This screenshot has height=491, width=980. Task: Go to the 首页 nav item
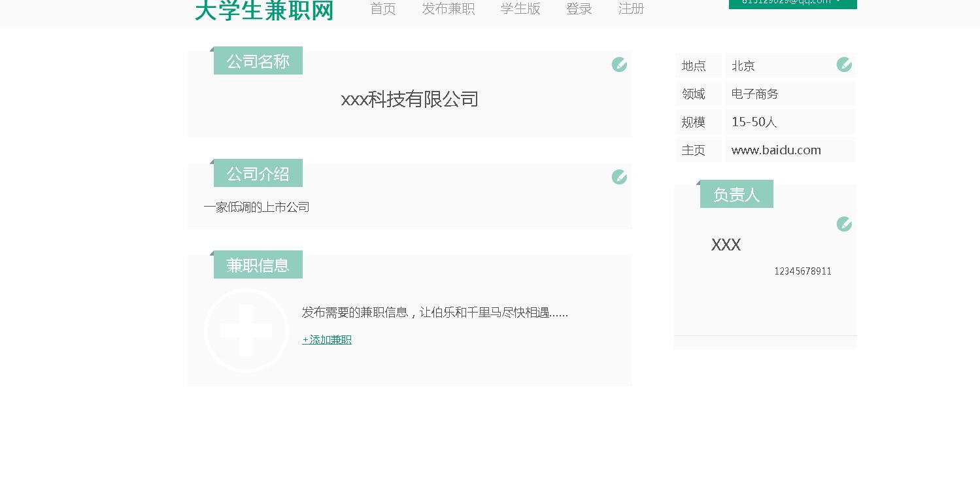pyautogui.click(x=383, y=9)
